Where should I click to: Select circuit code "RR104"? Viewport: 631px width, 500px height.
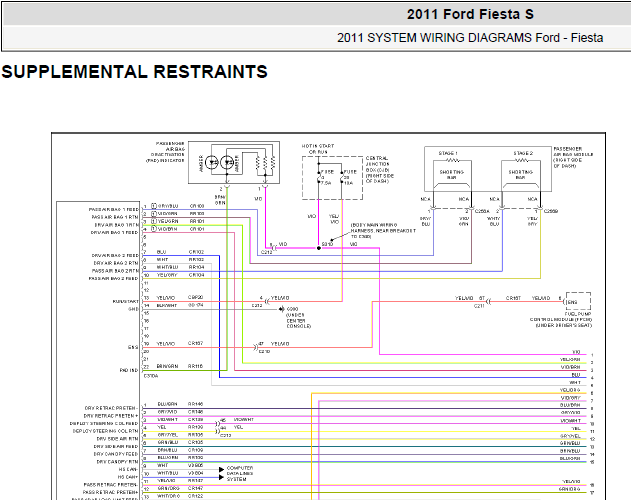(196, 267)
